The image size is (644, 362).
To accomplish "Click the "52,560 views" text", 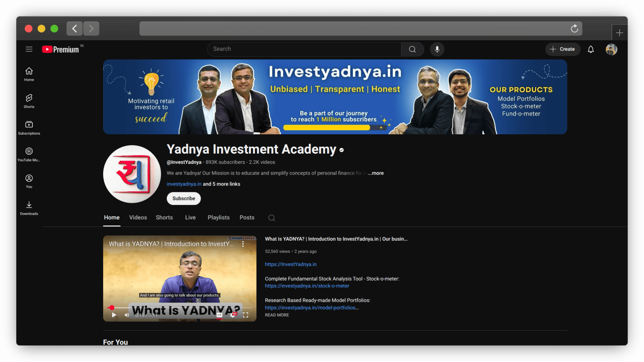I will click(x=277, y=252).
